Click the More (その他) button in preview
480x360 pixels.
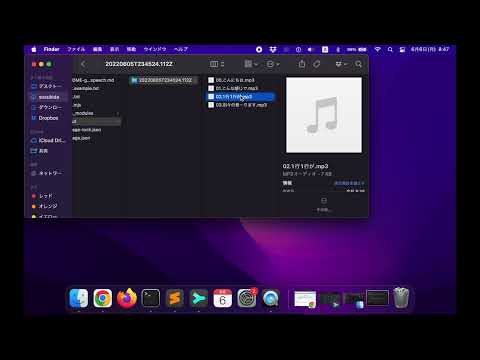tap(324, 204)
